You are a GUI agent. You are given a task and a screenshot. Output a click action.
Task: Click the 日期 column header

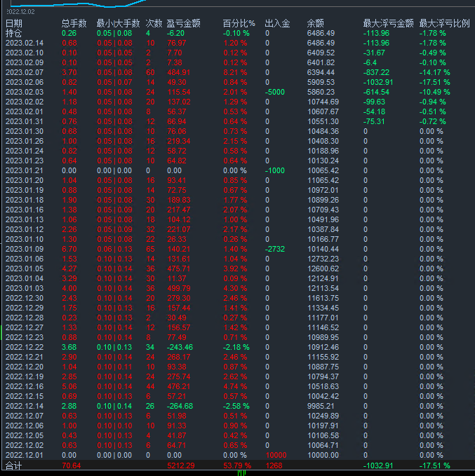pos(13,23)
